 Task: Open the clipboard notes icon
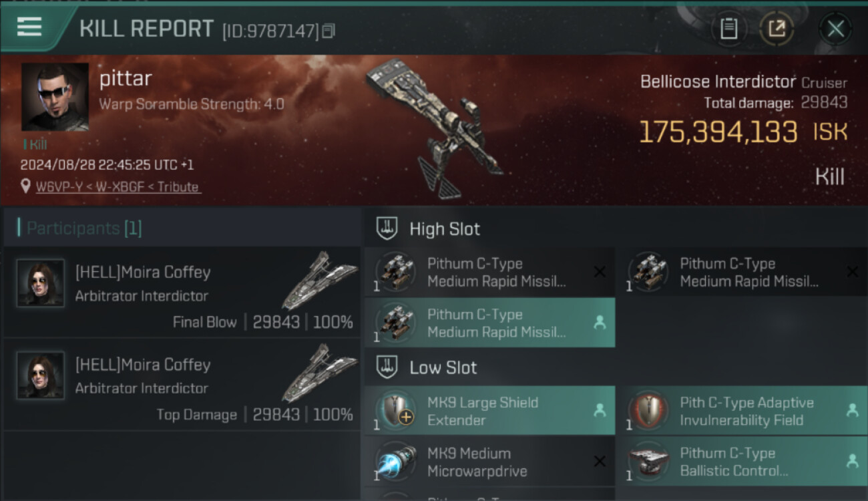pos(728,28)
